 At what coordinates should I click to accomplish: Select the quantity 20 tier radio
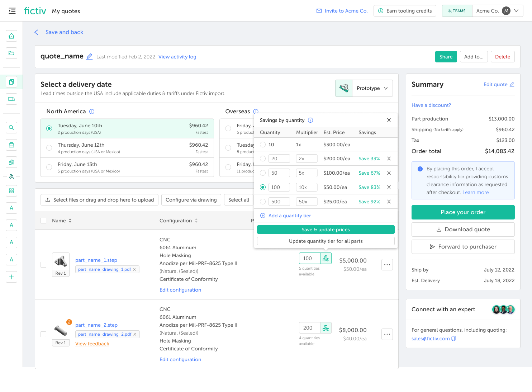pos(263,159)
